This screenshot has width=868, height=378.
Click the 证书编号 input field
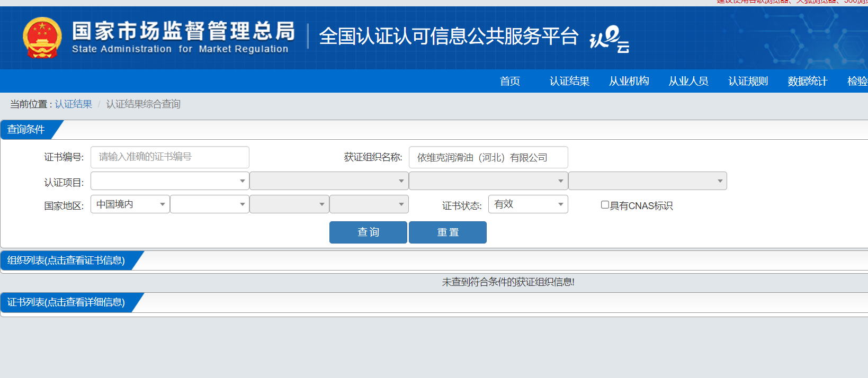click(x=170, y=157)
